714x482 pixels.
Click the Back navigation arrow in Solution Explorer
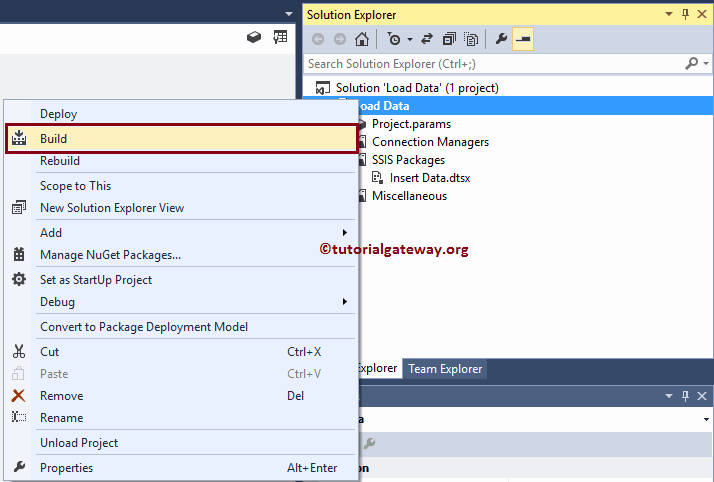pos(318,39)
